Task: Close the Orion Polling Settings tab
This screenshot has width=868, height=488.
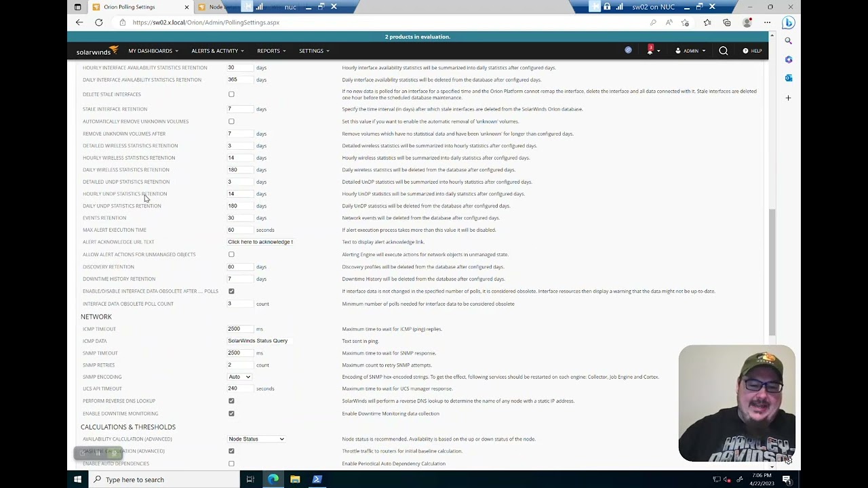Action: point(186,7)
